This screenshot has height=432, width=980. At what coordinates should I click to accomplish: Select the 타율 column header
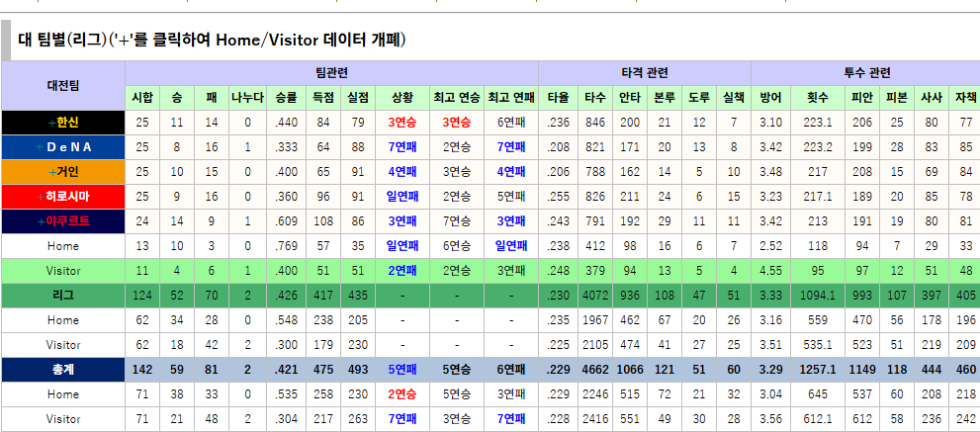click(558, 98)
